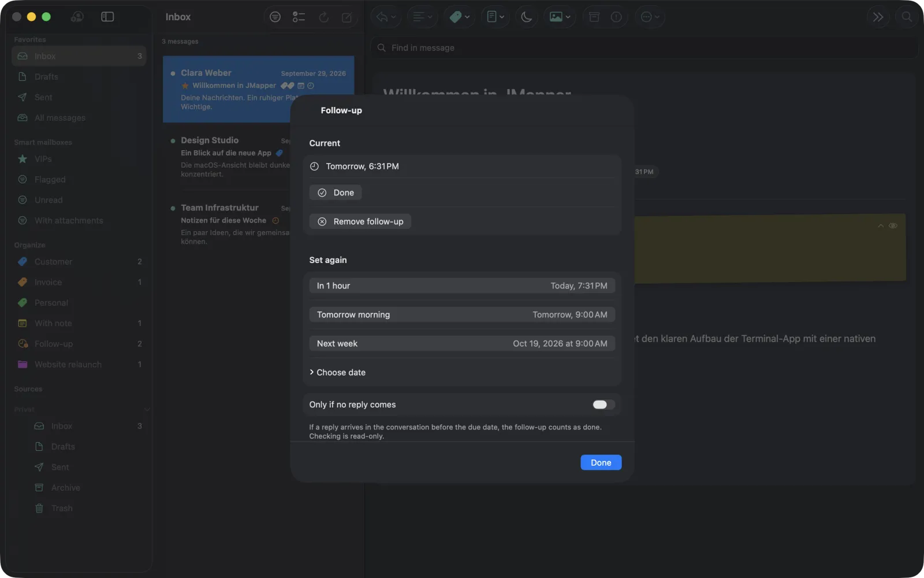Set follow-up for Tomorrow morning

click(x=462, y=314)
